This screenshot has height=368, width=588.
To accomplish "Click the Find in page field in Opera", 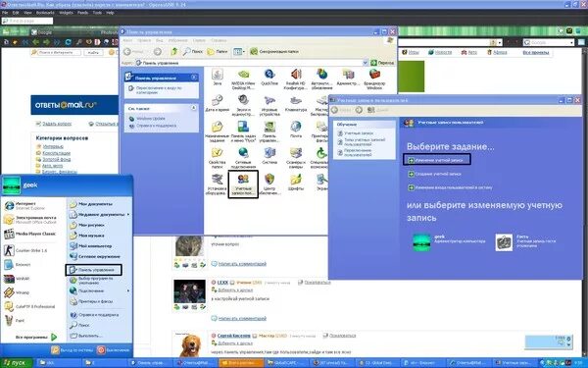I will 27,21.
